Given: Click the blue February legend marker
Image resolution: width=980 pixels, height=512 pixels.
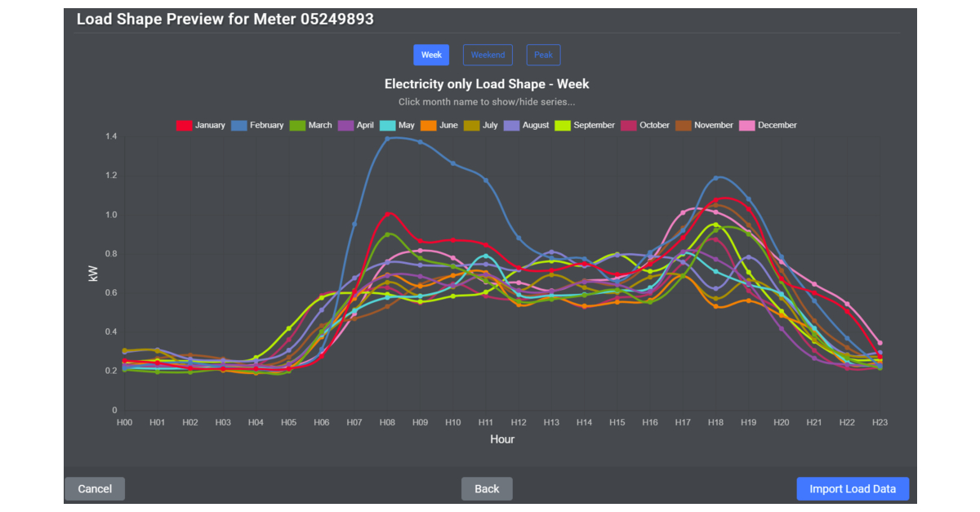Looking at the screenshot, I should tap(241, 125).
